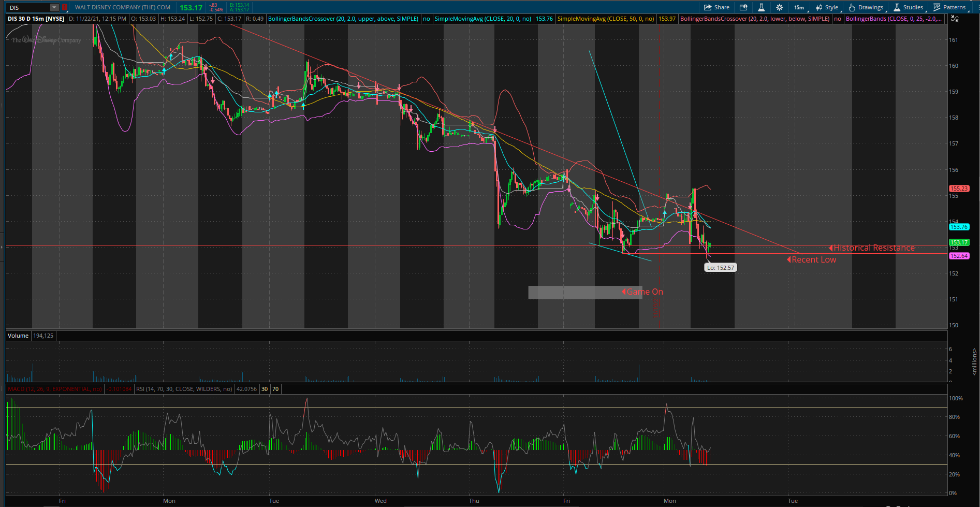The width and height of the screenshot is (980, 507).
Task: Open chart settings gear icon
Action: pyautogui.click(x=779, y=7)
